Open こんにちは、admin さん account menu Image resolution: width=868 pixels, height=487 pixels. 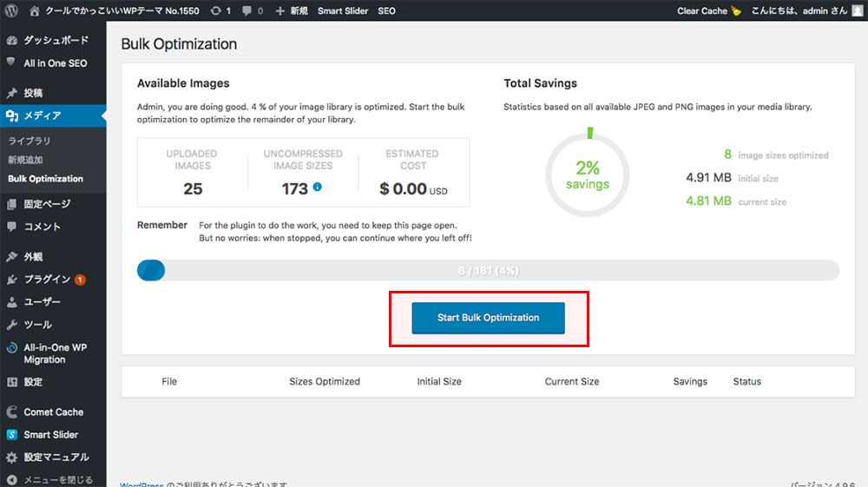799,10
